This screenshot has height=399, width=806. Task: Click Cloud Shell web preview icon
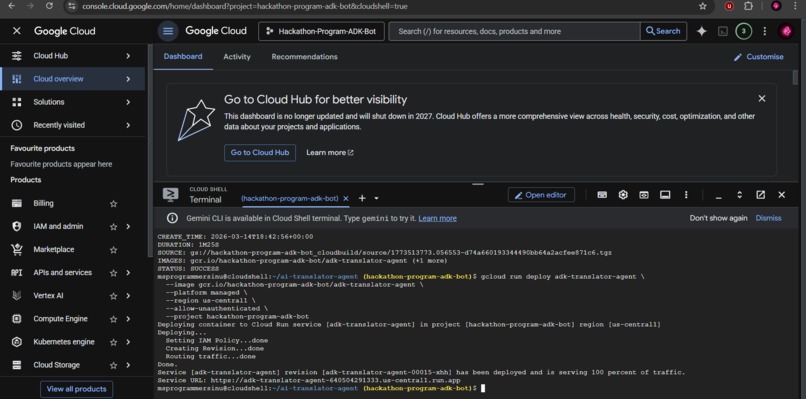point(644,195)
